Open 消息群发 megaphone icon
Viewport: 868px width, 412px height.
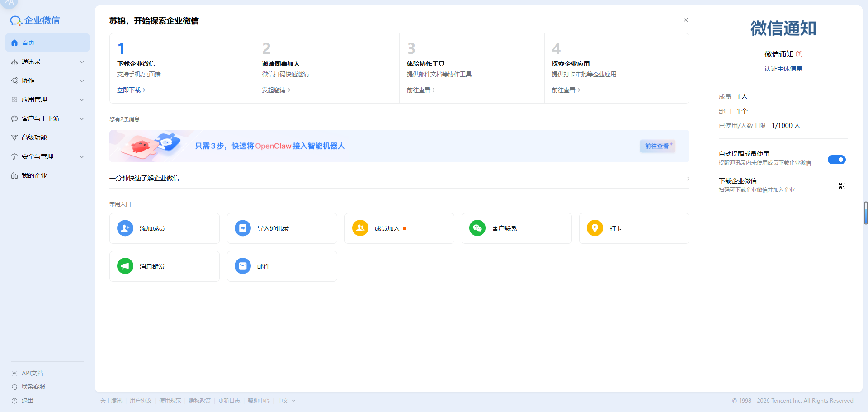pyautogui.click(x=125, y=266)
